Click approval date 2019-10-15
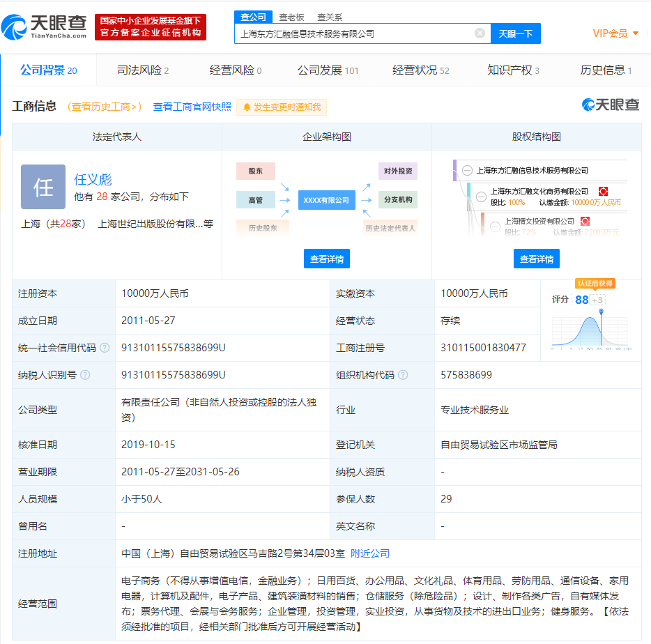This screenshot has width=651, height=644. point(148,445)
